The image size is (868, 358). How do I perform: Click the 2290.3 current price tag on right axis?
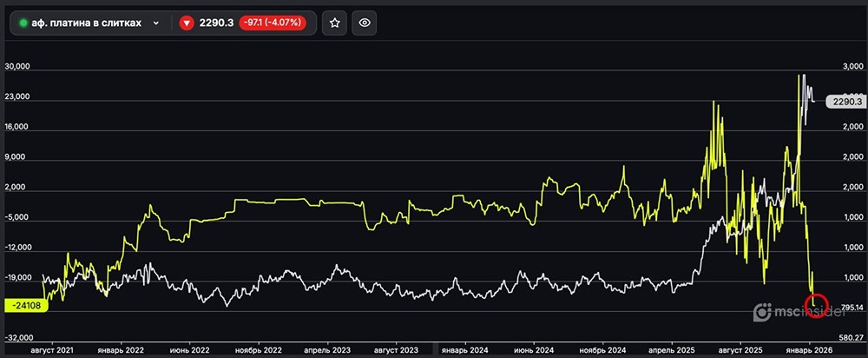tap(845, 102)
